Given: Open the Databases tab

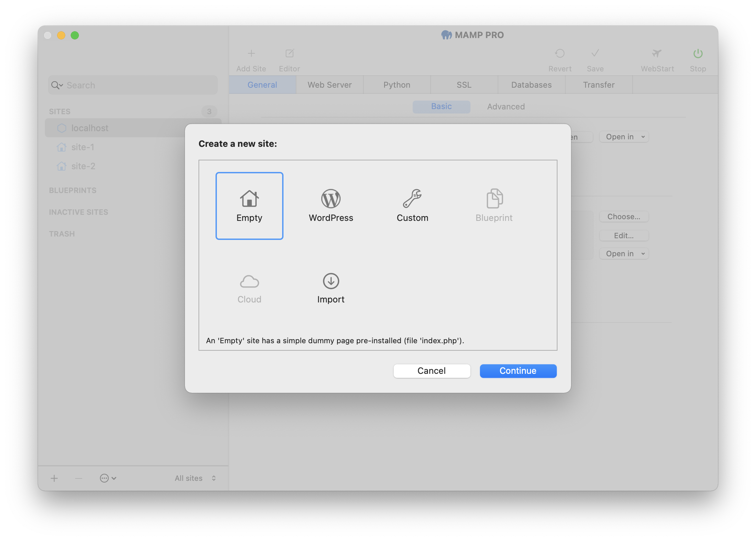Looking at the screenshot, I should point(532,85).
